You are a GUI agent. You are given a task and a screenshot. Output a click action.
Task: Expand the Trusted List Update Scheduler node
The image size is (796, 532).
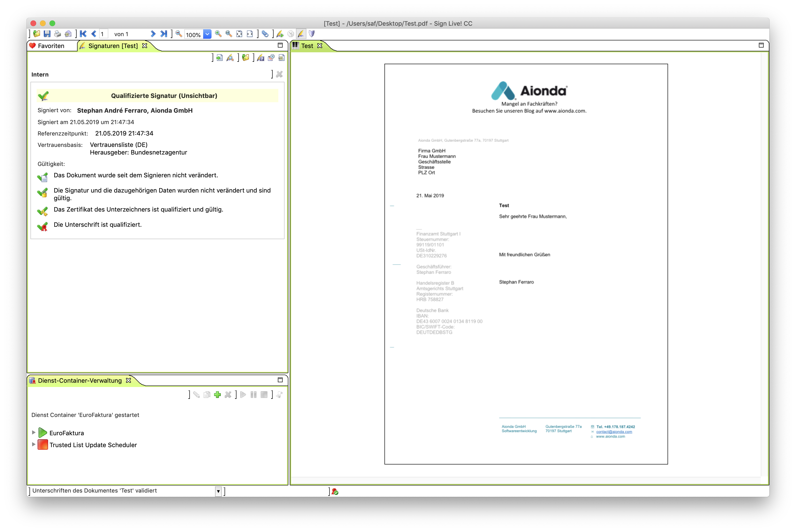pyautogui.click(x=34, y=445)
